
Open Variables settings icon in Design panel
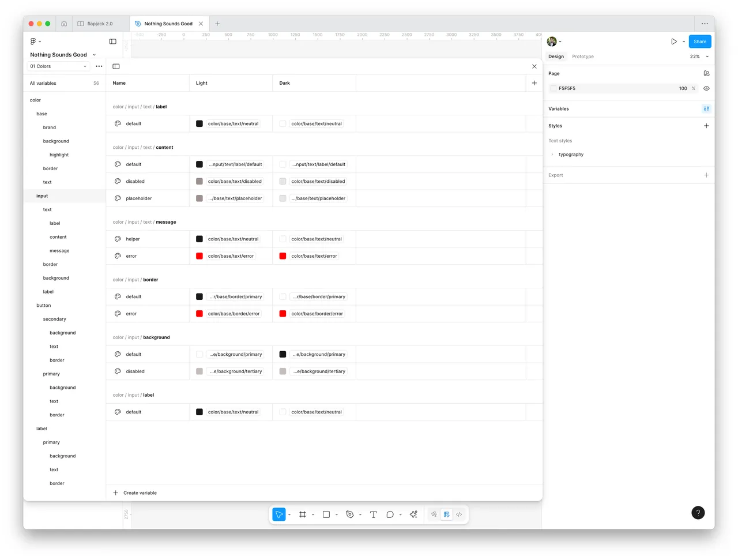pyautogui.click(x=706, y=108)
